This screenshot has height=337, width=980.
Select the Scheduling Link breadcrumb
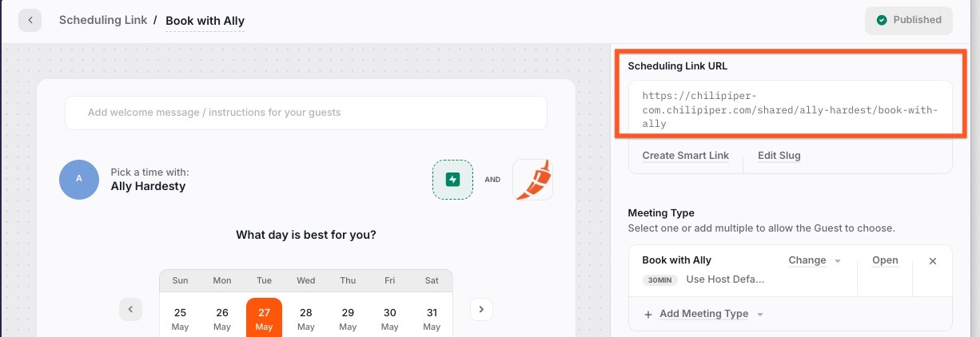[103, 20]
